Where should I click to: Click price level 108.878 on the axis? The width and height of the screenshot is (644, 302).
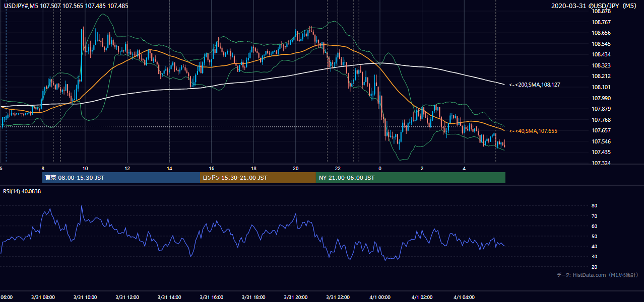(601, 11)
